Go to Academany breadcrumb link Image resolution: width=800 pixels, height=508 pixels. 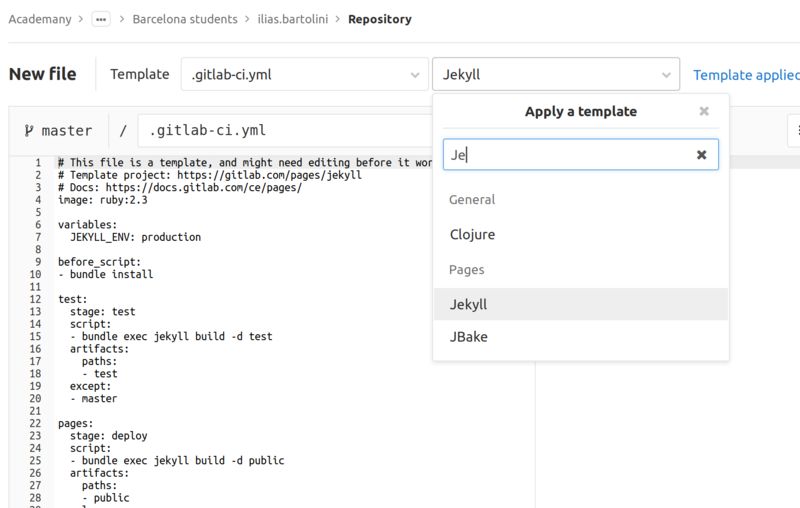point(41,19)
